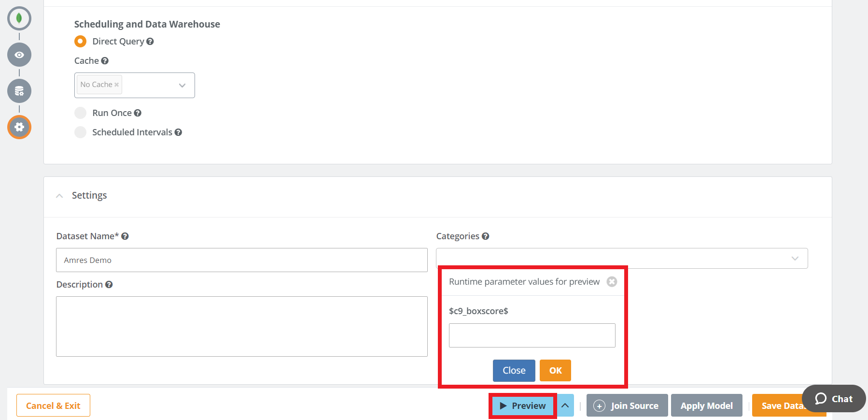Click the Cancel & Exit button

(53, 406)
